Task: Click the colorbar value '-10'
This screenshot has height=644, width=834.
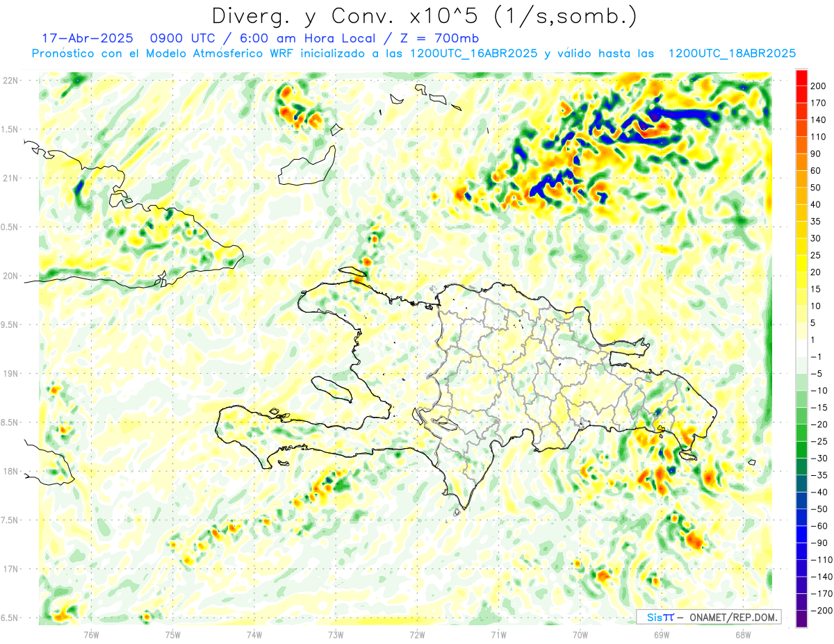Action: [819, 390]
